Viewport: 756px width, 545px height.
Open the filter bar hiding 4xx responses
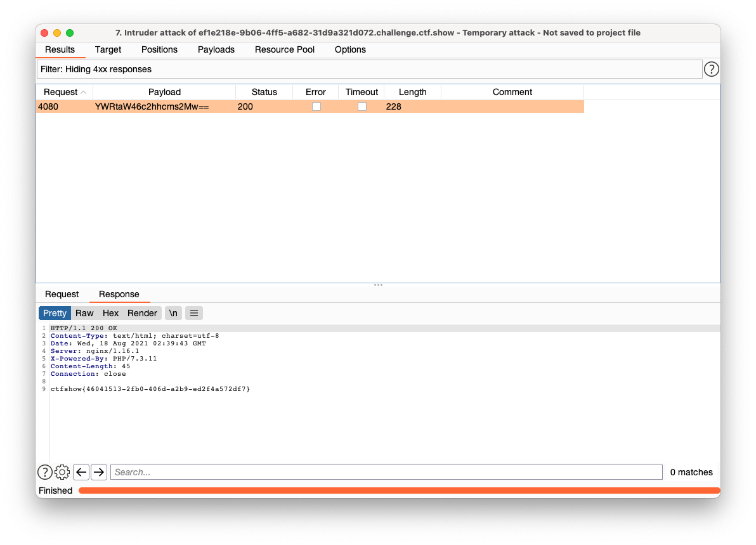(368, 69)
